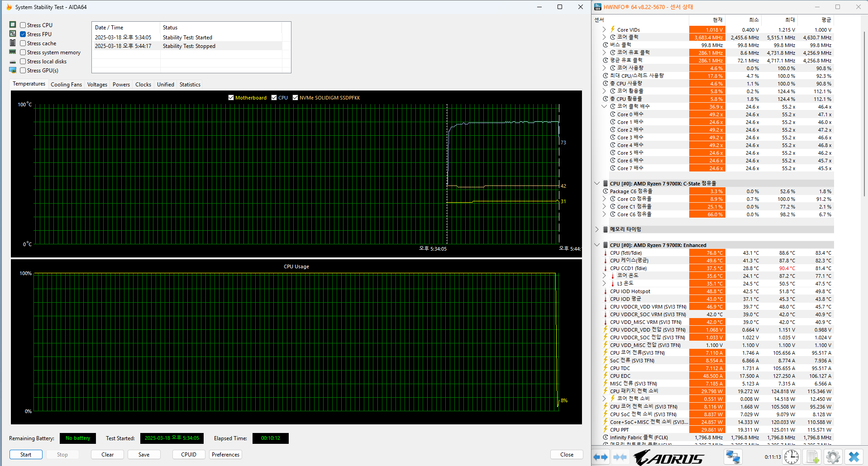Click the lightning bolt icon beside Core VIDs

[x=613, y=29]
